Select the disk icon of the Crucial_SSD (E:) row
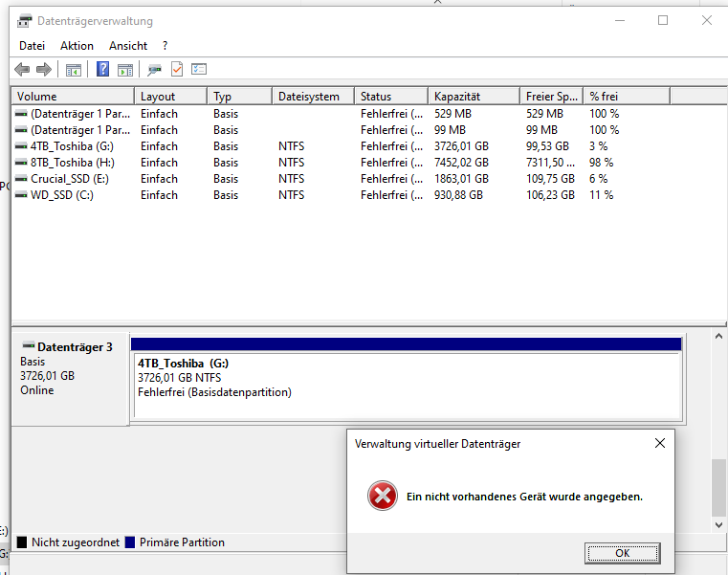This screenshot has width=728, height=575. coord(21,179)
